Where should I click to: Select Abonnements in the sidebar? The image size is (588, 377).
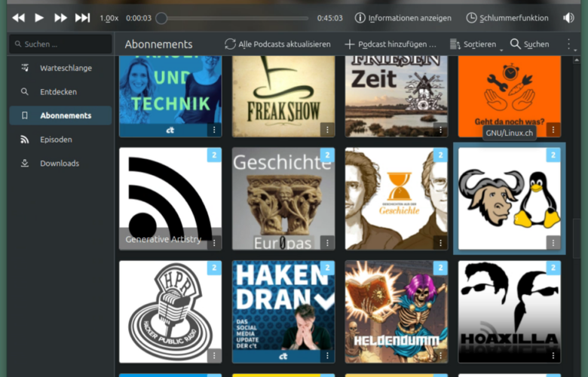pos(61,115)
